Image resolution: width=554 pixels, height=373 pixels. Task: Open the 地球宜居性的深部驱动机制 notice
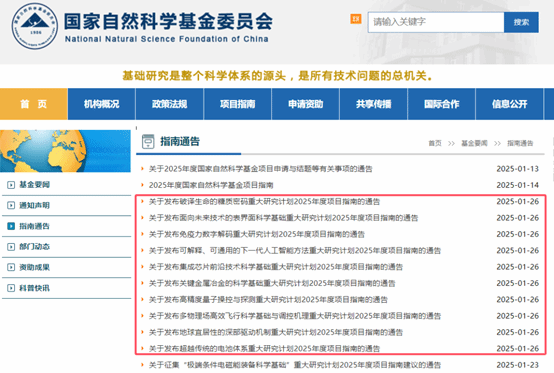276,332
